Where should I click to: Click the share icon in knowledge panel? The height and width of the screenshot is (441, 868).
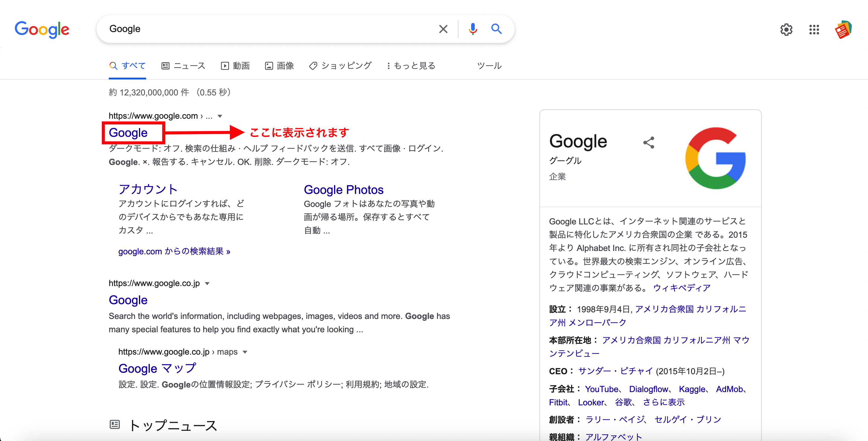click(649, 143)
